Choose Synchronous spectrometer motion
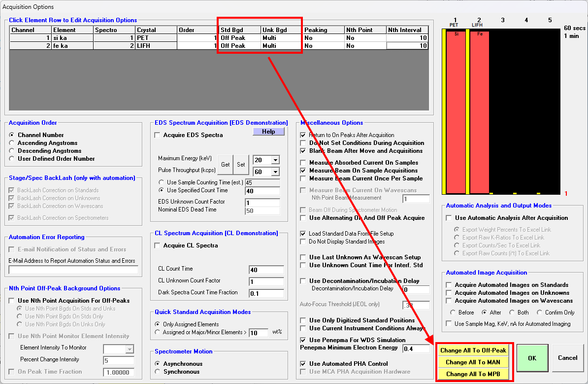This screenshot has width=588, height=384. (x=158, y=372)
